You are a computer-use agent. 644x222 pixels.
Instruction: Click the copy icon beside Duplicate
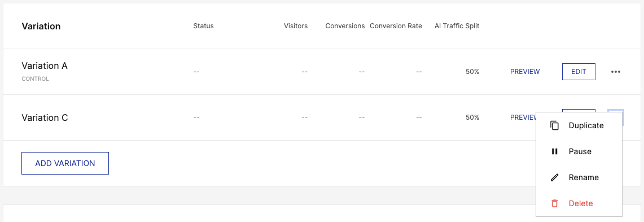[x=554, y=126]
